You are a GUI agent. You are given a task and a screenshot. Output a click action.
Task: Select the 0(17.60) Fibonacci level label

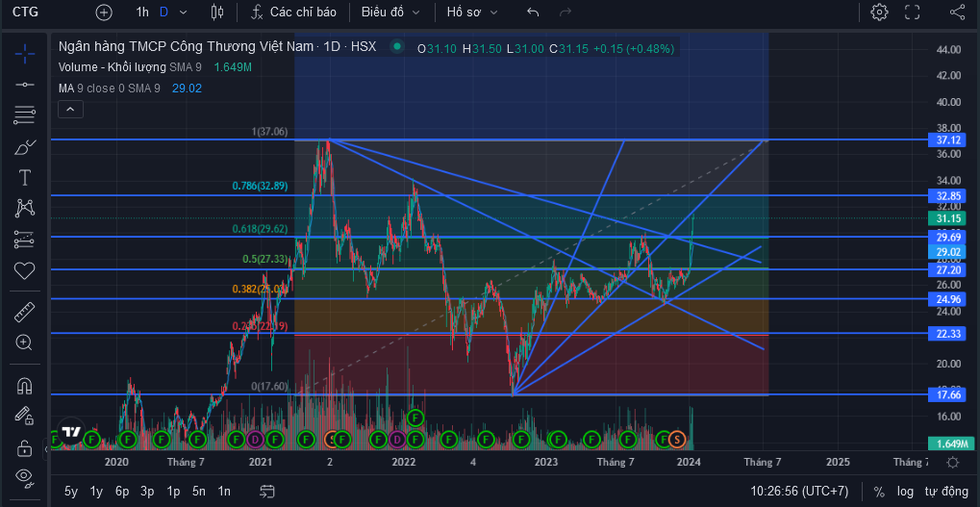[x=269, y=387]
